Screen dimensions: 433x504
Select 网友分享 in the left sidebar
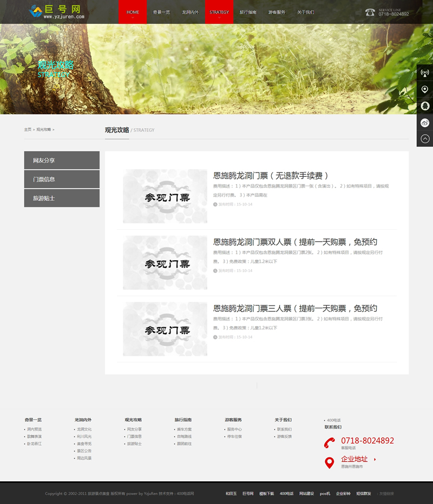click(x=62, y=161)
